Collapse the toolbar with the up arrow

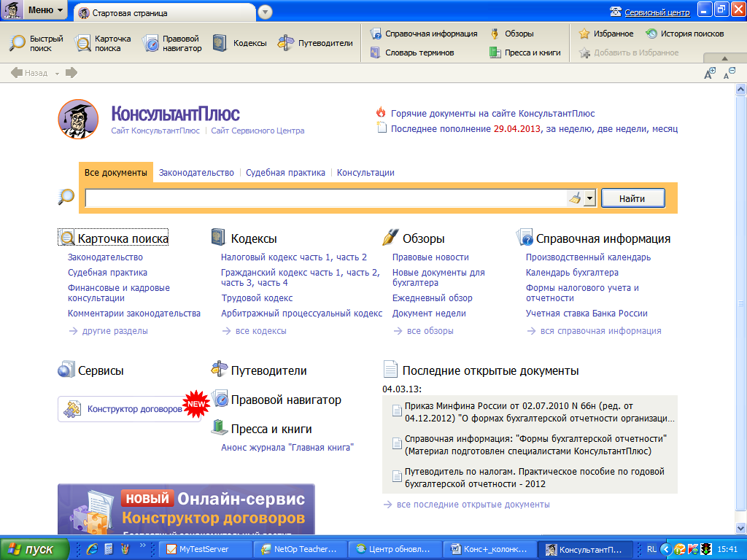pos(724,58)
